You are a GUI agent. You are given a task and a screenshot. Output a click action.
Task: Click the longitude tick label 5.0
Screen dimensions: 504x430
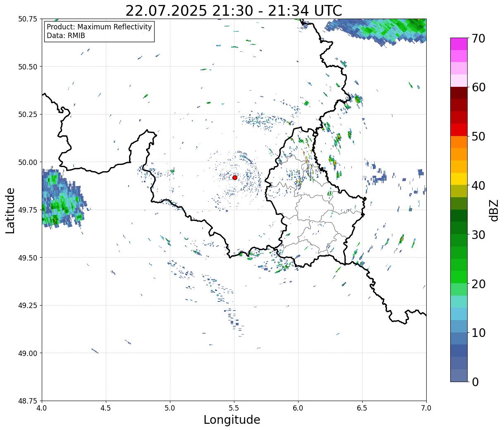pyautogui.click(x=170, y=408)
